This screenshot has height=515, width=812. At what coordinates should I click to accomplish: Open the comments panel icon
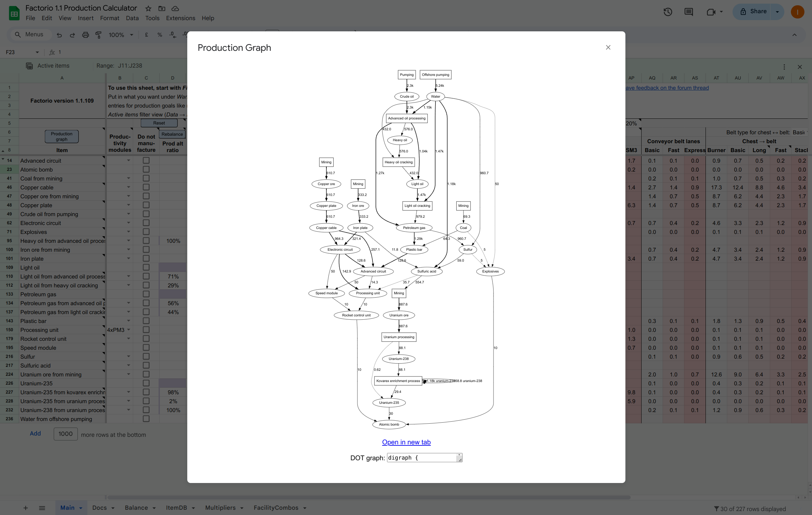click(x=689, y=12)
